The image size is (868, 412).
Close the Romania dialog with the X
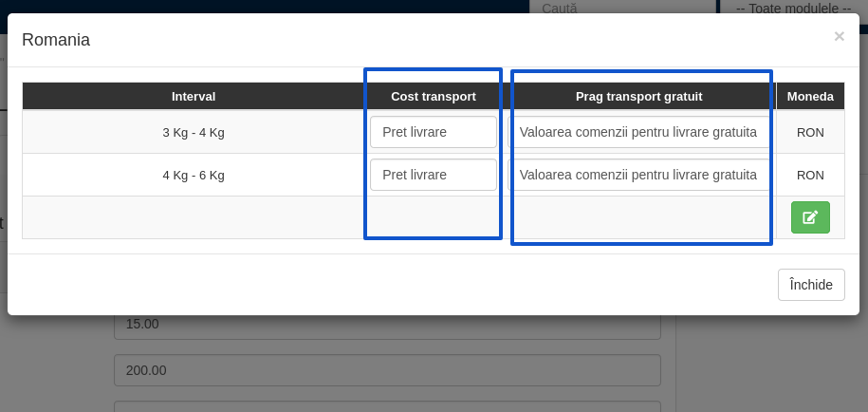point(840,36)
